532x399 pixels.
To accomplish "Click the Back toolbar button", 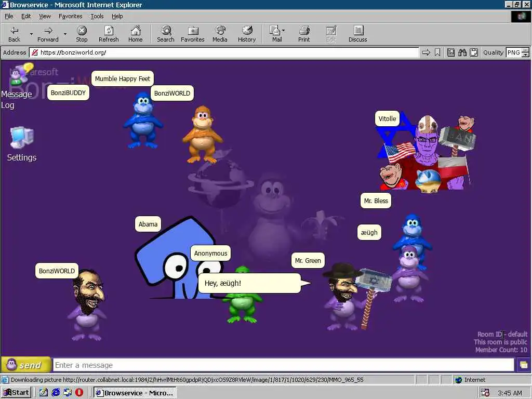I will [14, 34].
